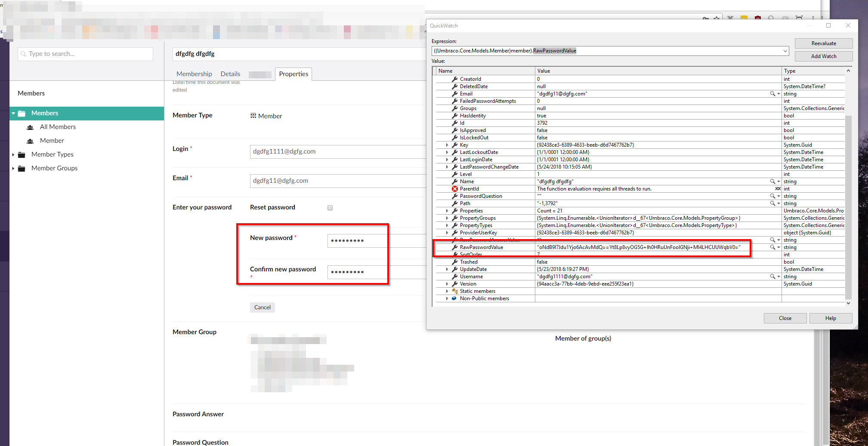Viewport: 868px width, 446px height.
Task: Switch to the Details tab
Action: pyautogui.click(x=230, y=74)
